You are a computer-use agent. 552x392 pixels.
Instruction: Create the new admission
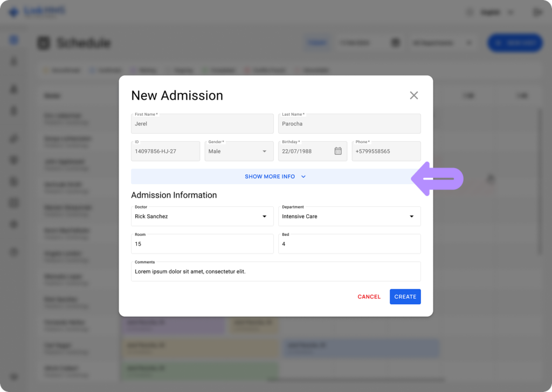pyautogui.click(x=405, y=296)
